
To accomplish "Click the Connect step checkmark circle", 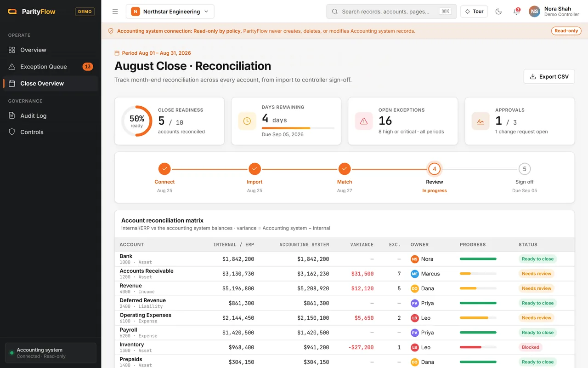I will (164, 169).
